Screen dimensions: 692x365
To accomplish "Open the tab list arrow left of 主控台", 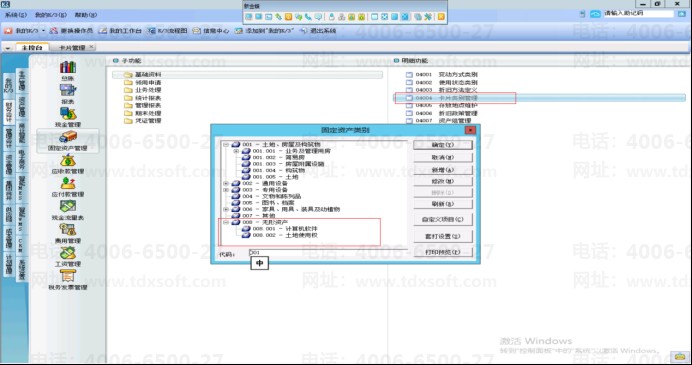I will tap(8, 48).
